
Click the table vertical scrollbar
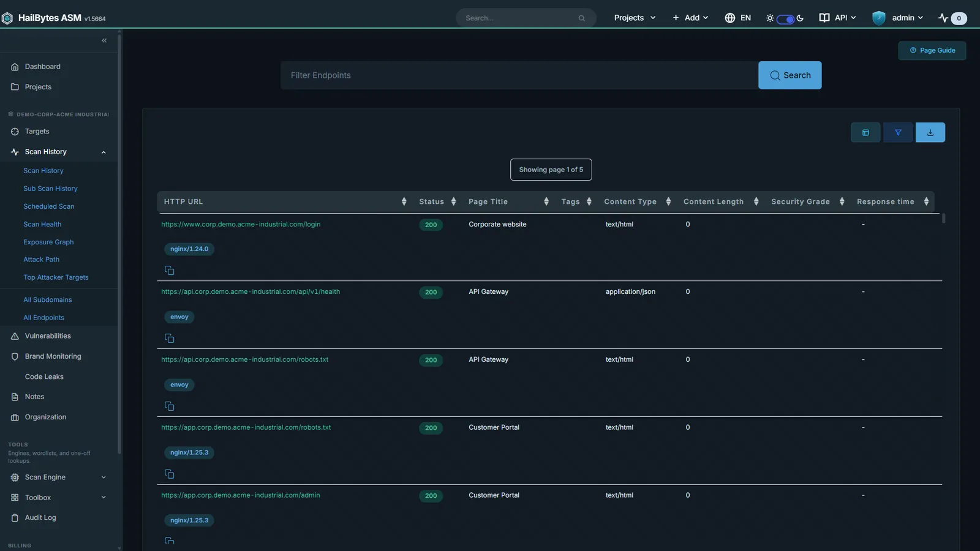click(x=944, y=219)
